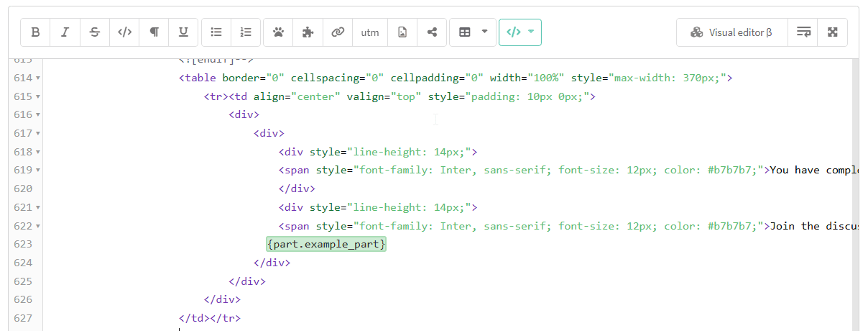Screen dimensions: 868x331
Task: Collapse code fold at line 619
Action: pos(38,171)
